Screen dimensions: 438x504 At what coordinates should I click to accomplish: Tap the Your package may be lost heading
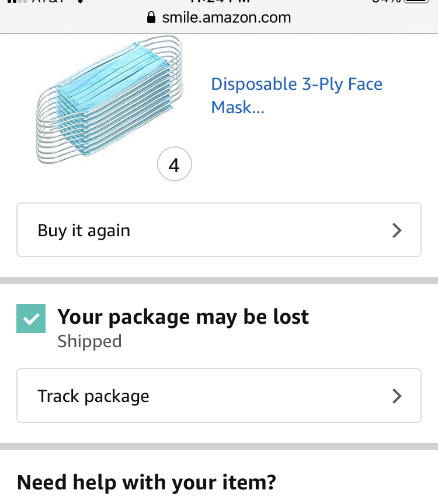pyautogui.click(x=183, y=317)
